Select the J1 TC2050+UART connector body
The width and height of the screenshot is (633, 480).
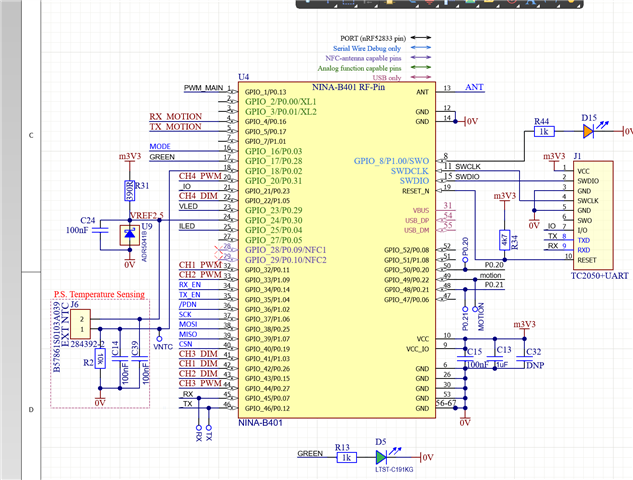pos(593,215)
